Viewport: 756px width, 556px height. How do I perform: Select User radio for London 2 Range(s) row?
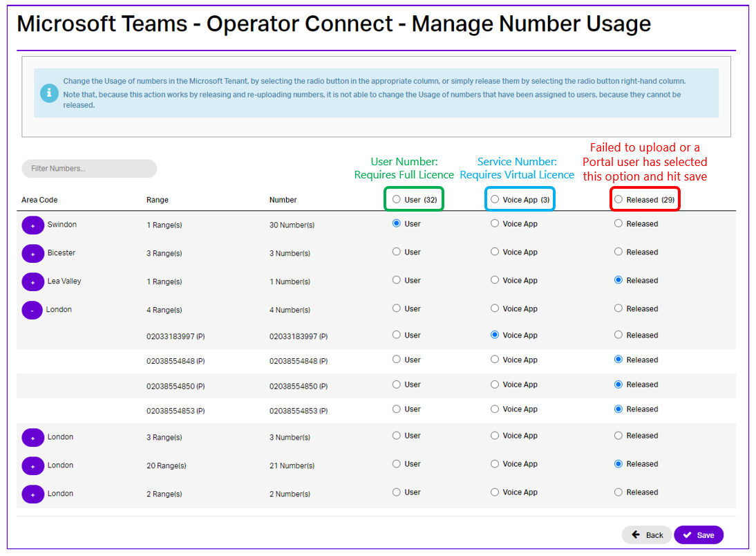pos(397,492)
